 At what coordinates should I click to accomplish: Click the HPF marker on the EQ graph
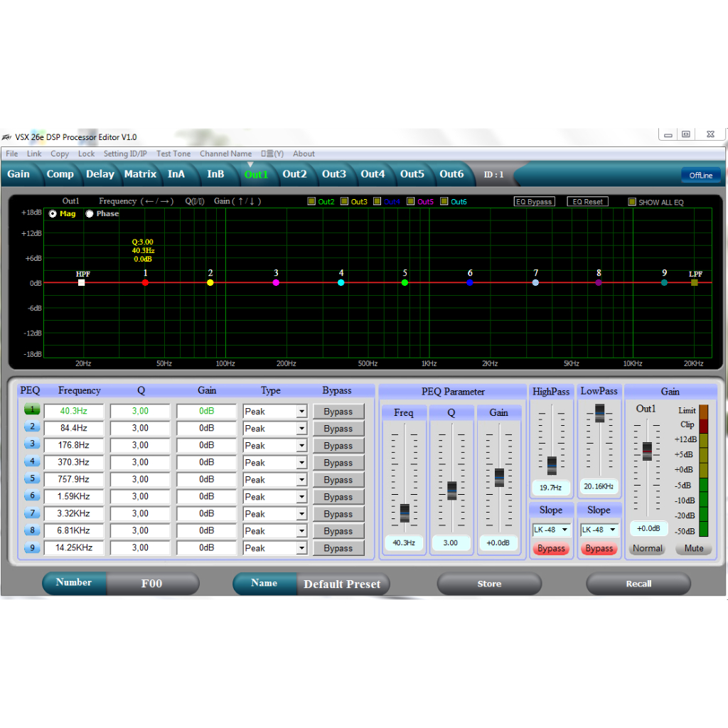coord(81,282)
